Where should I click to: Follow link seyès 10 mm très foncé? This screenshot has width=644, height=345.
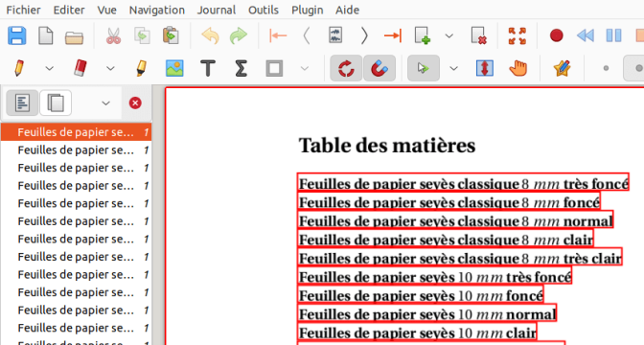[x=434, y=276]
